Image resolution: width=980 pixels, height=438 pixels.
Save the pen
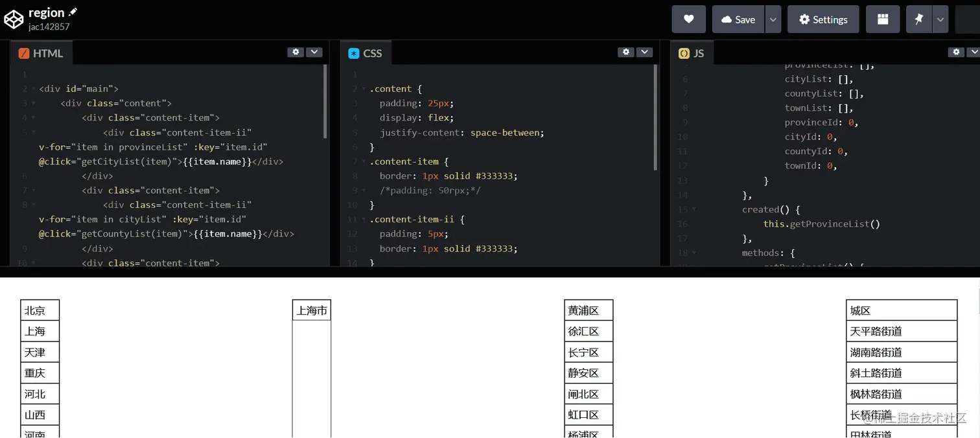point(738,19)
